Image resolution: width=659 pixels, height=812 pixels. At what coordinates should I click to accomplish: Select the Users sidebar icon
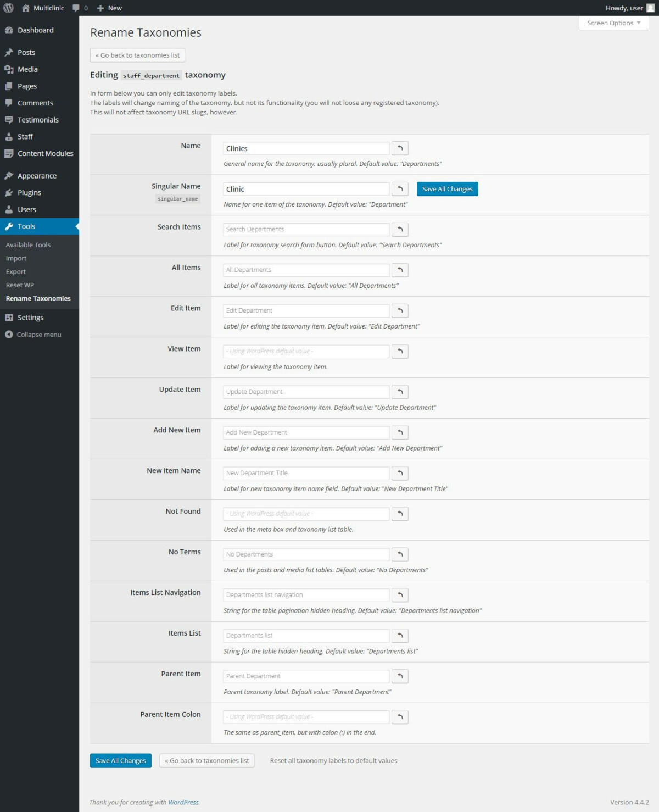pyautogui.click(x=9, y=209)
